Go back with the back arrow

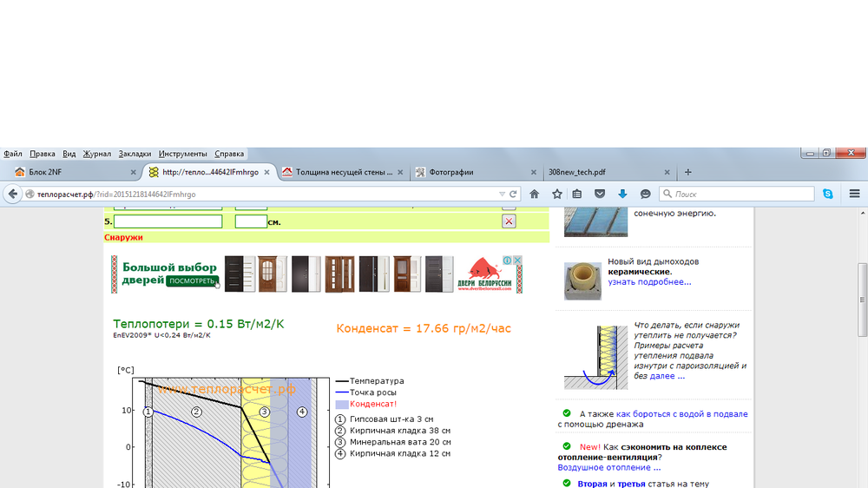point(12,195)
